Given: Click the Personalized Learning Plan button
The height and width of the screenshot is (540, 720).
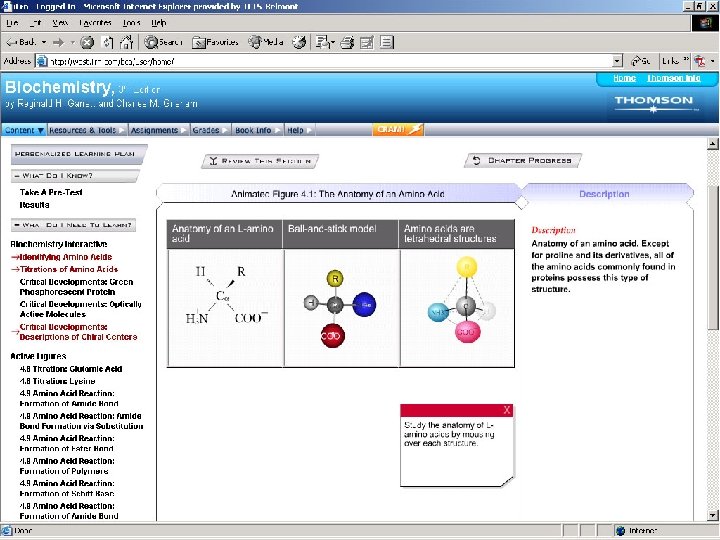Looking at the screenshot, I should pos(79,154).
